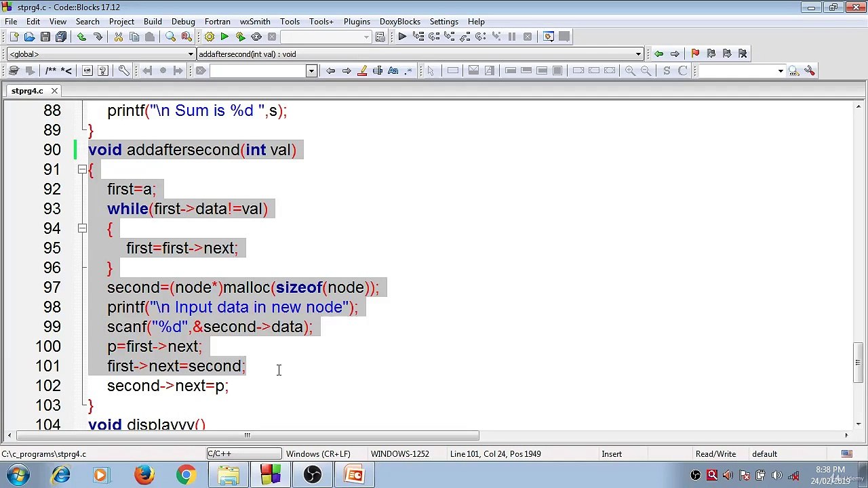
Task: Rebuild the project with refresh arrows icon
Action: pos(256,37)
